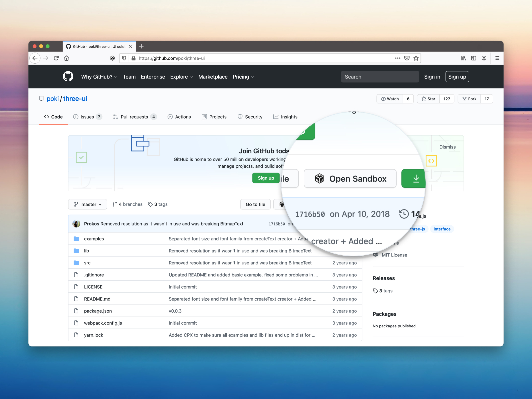Click the lib folder icon
Viewport: 532px width, 399px height.
[76, 251]
